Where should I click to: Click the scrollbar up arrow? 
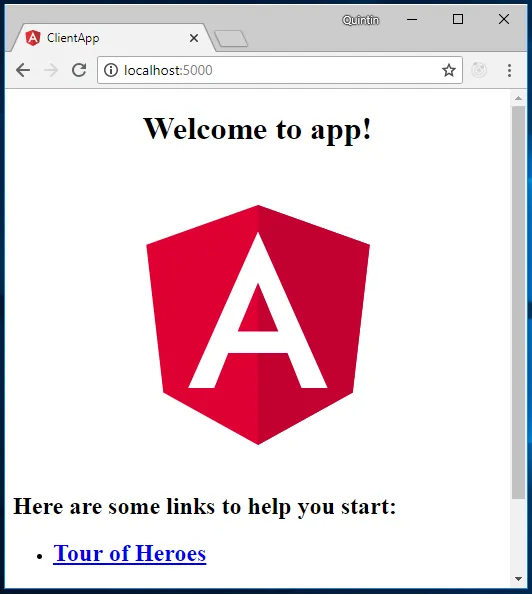click(x=518, y=98)
